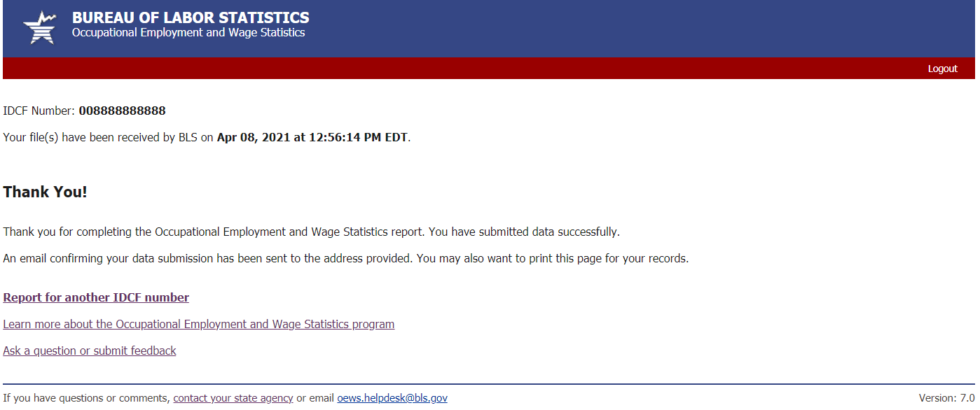Click the 'Thank you for completing' sentence
980x410 pixels.
(x=210, y=232)
